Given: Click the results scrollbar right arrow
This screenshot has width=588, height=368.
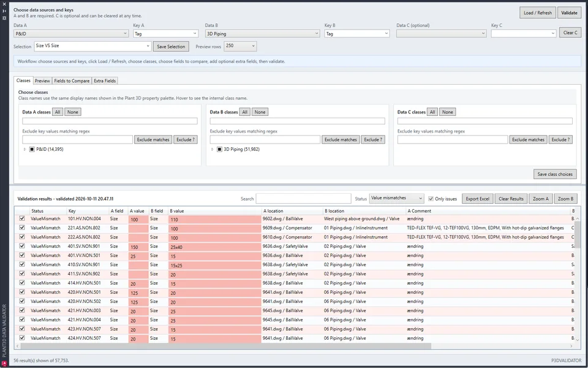Looking at the screenshot, I should click(x=571, y=346).
